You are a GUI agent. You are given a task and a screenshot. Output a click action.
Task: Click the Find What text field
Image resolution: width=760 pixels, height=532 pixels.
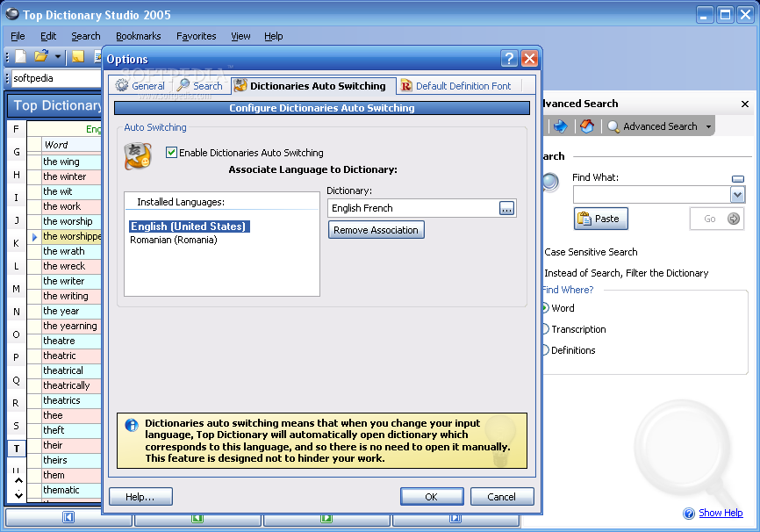tap(651, 195)
